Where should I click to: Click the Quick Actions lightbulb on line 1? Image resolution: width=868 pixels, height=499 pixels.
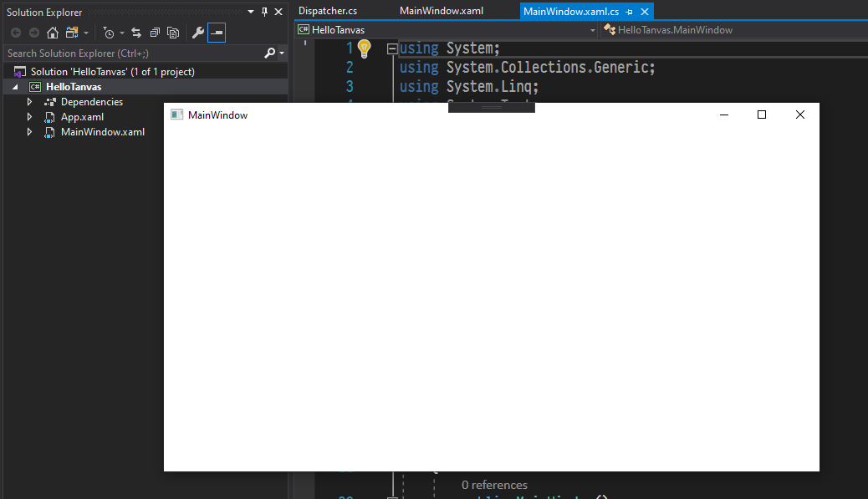(363, 48)
